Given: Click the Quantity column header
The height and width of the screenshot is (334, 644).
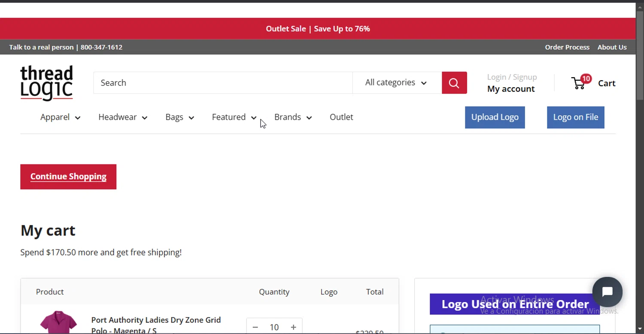Looking at the screenshot, I should [274, 292].
